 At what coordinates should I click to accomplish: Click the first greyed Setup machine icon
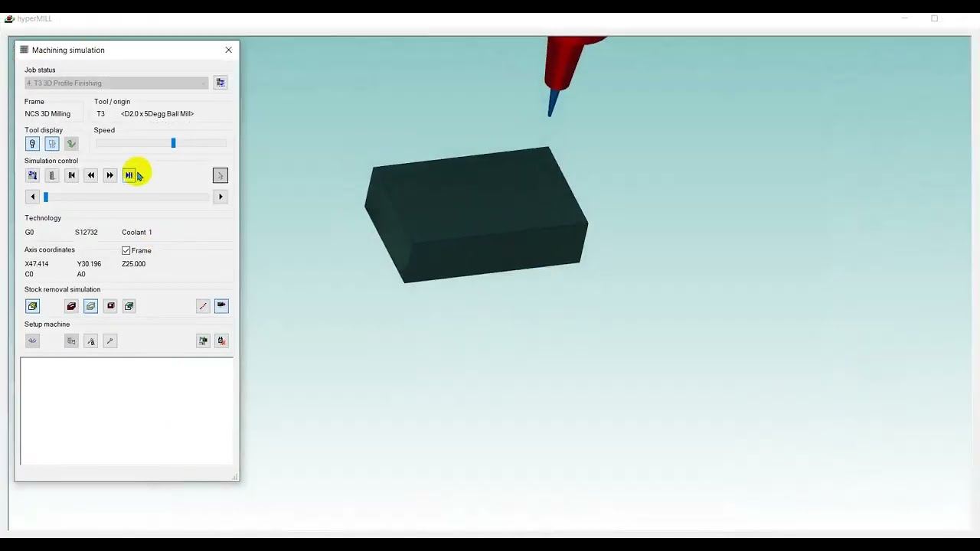[x=32, y=341]
